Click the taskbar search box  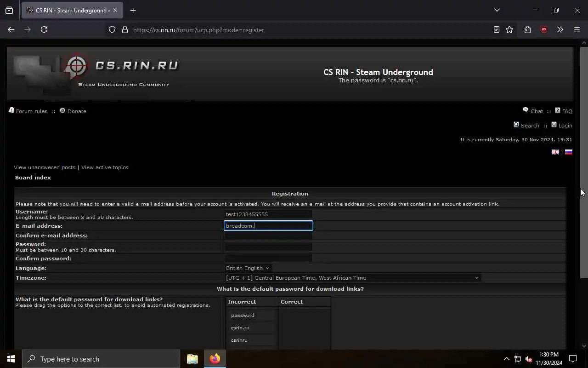(x=101, y=359)
